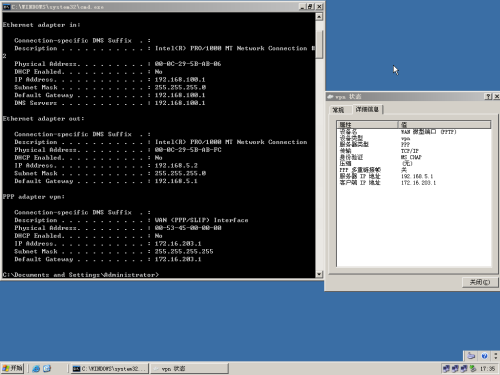
Task: Click the green tray icon beside the clock
Action: [x=473, y=368]
